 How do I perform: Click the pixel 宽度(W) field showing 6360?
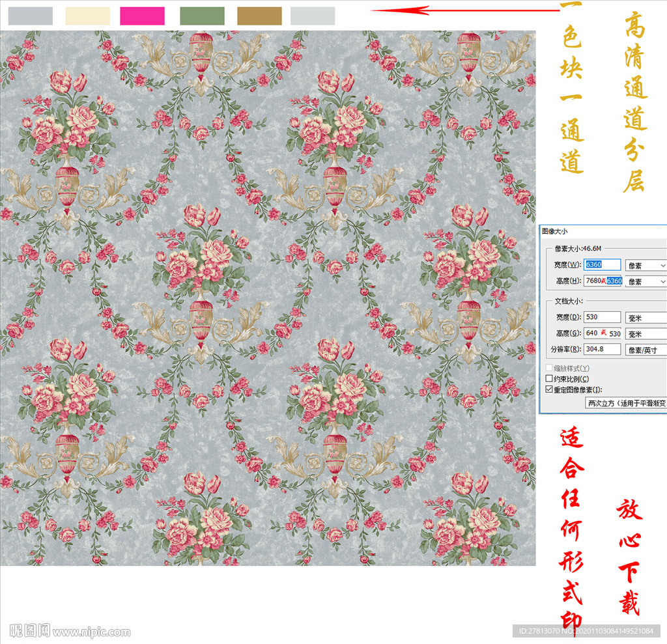click(602, 265)
